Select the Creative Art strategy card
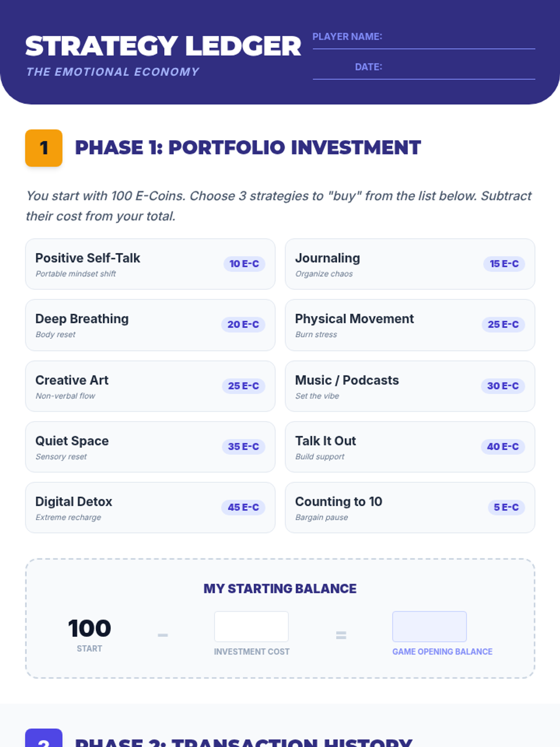Viewport: 560px width, 747px height. [150, 386]
